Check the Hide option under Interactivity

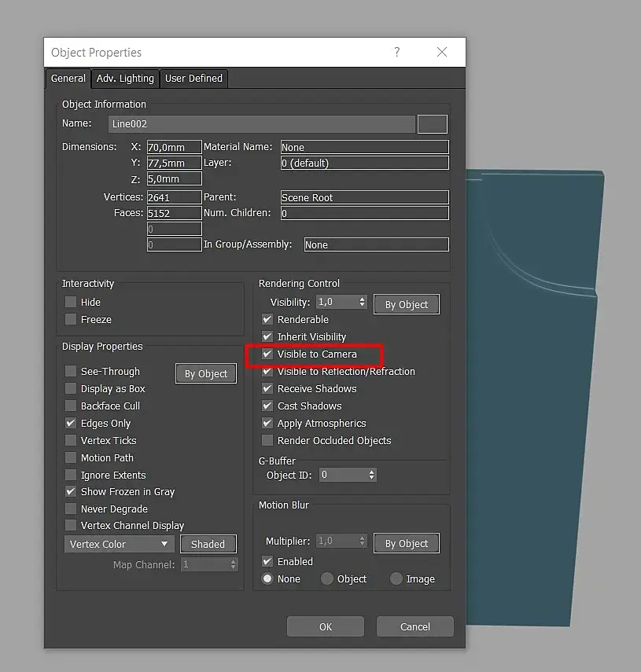71,302
